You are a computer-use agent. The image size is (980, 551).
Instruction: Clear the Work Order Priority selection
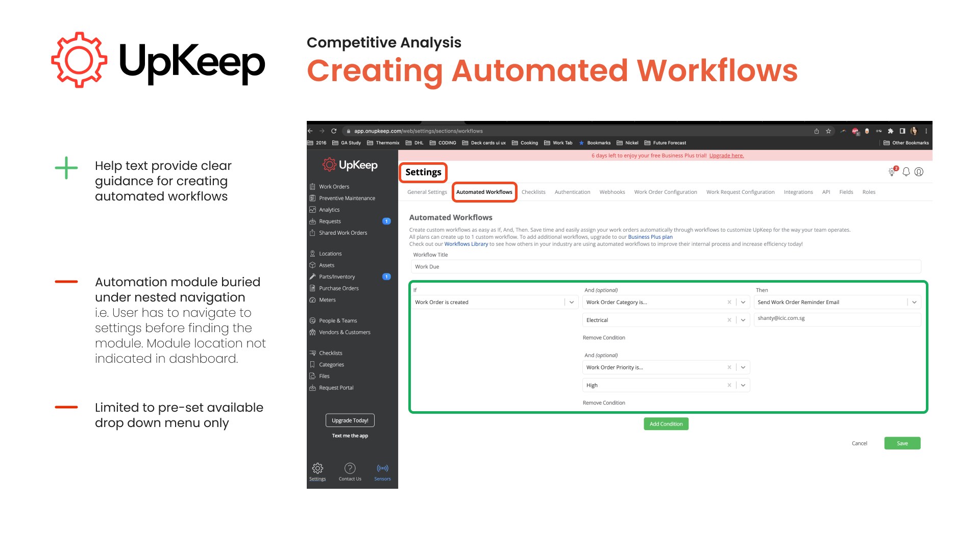pyautogui.click(x=729, y=367)
